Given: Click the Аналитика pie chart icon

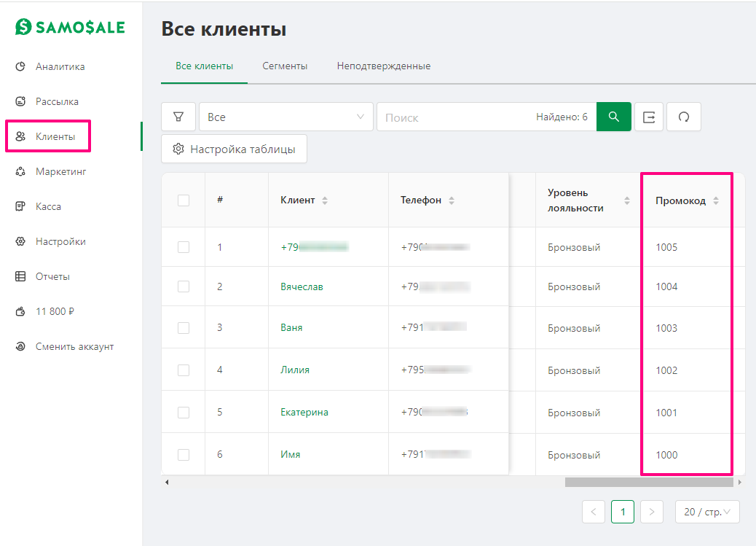Looking at the screenshot, I should (x=20, y=66).
